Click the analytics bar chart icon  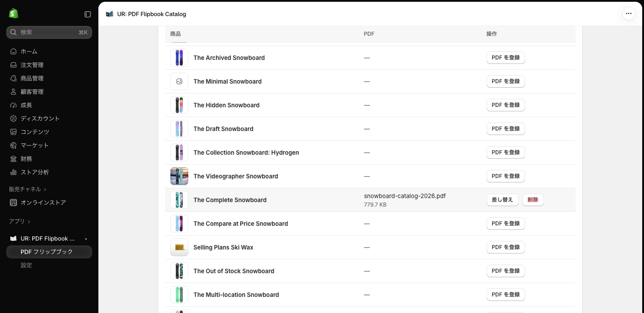pos(13,172)
